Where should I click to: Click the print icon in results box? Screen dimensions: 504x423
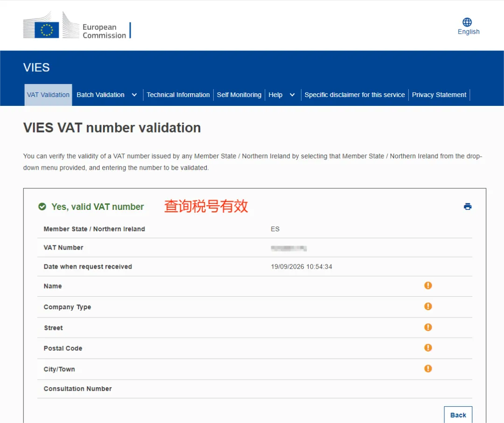click(x=468, y=207)
